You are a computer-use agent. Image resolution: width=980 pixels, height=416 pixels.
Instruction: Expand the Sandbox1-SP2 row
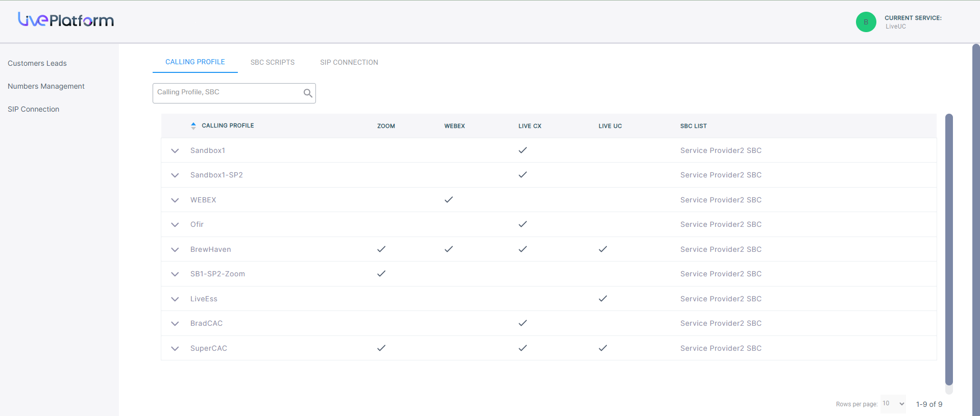(175, 175)
